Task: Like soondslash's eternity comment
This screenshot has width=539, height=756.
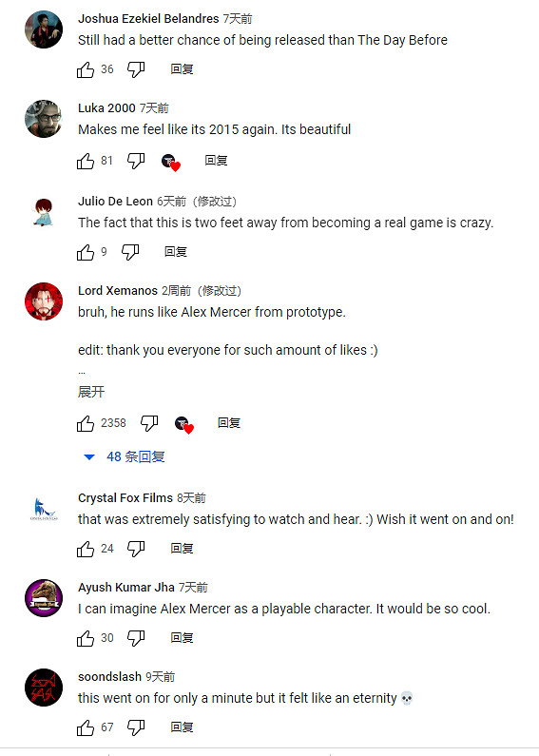Action: point(86,727)
